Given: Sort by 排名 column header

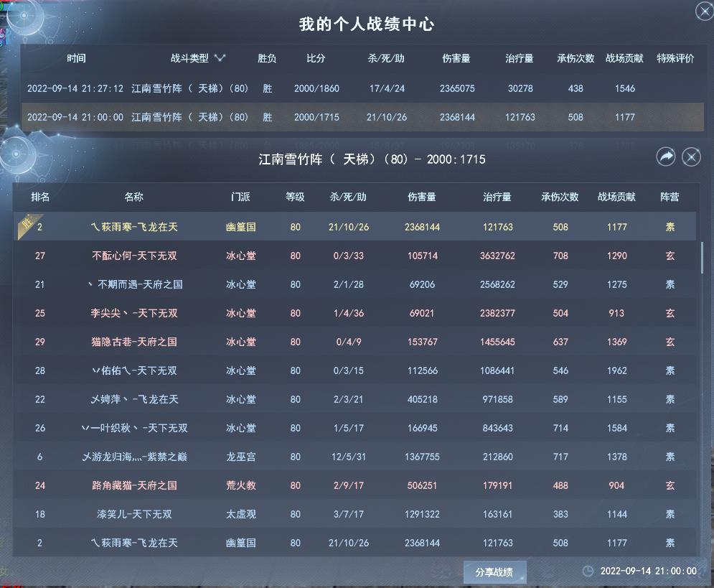Looking at the screenshot, I should point(40,197).
